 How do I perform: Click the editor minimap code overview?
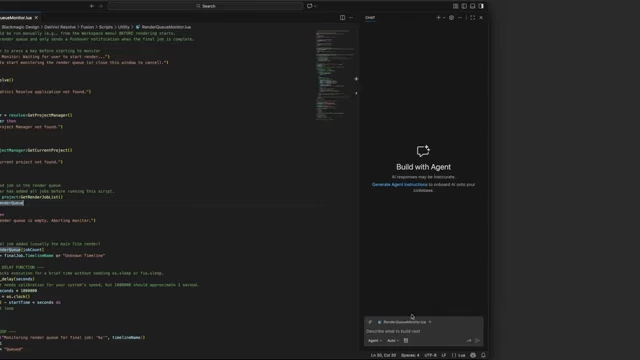coord(336,75)
